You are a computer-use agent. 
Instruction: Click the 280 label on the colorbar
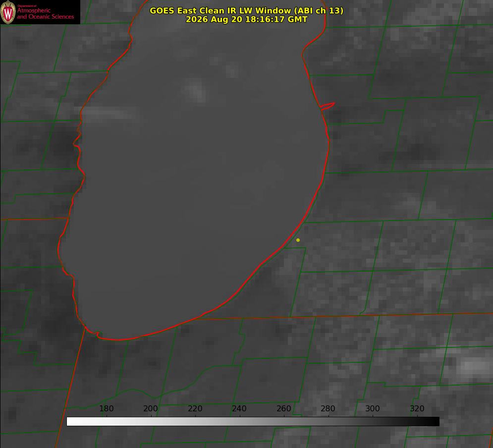click(x=328, y=408)
